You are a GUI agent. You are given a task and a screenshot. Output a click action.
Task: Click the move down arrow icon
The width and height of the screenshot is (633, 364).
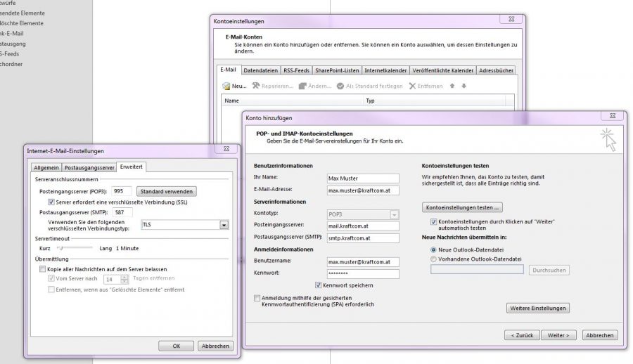click(463, 86)
